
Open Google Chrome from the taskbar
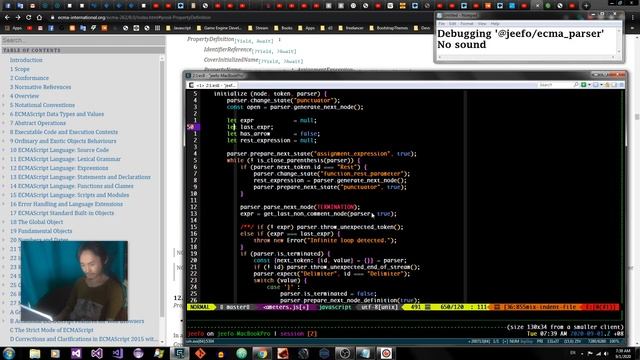[262, 353]
